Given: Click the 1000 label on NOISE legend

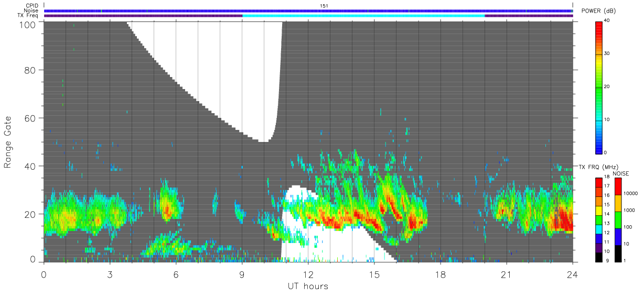Looking at the screenshot, I should (x=630, y=210).
